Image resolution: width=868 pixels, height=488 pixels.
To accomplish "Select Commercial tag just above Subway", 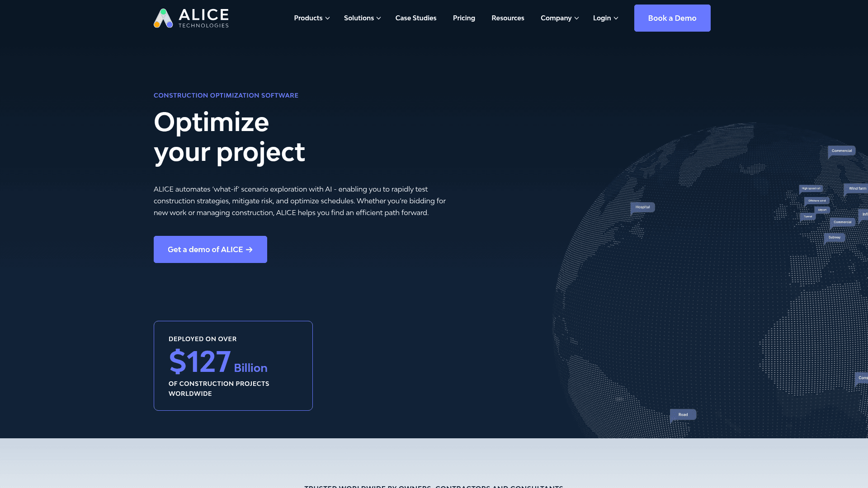I will [x=842, y=222].
